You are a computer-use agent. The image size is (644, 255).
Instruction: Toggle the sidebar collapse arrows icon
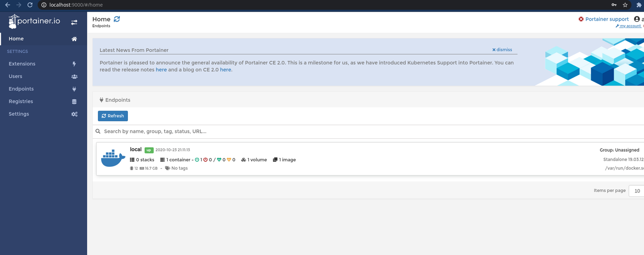click(x=74, y=22)
